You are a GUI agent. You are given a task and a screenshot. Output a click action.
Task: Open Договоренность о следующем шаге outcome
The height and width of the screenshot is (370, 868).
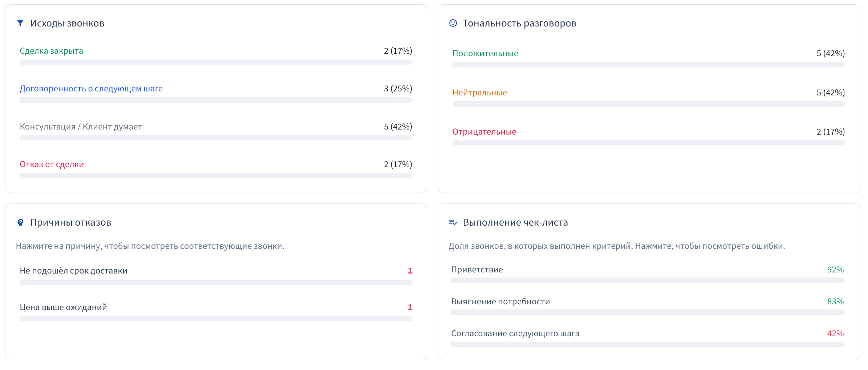pyautogui.click(x=216, y=93)
